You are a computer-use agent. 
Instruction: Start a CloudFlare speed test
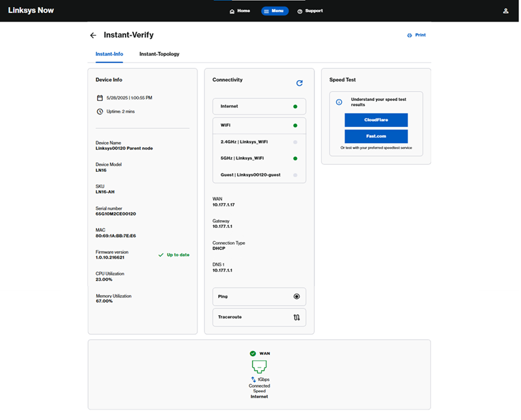click(x=376, y=120)
